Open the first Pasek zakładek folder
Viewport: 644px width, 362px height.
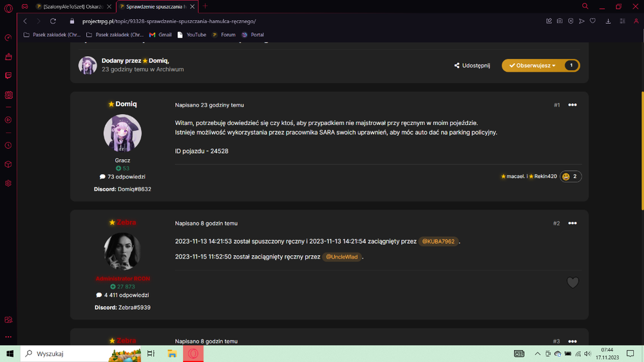coord(52,35)
